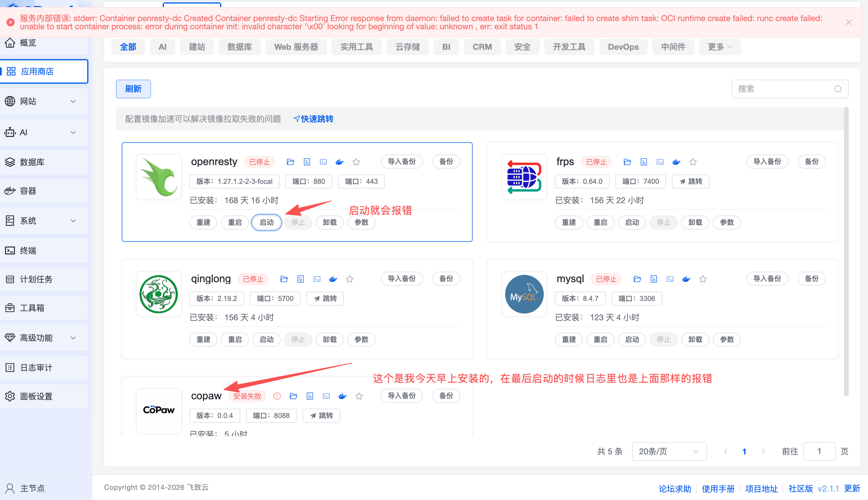Click the openresty log document icon
The height and width of the screenshot is (500, 868).
307,162
